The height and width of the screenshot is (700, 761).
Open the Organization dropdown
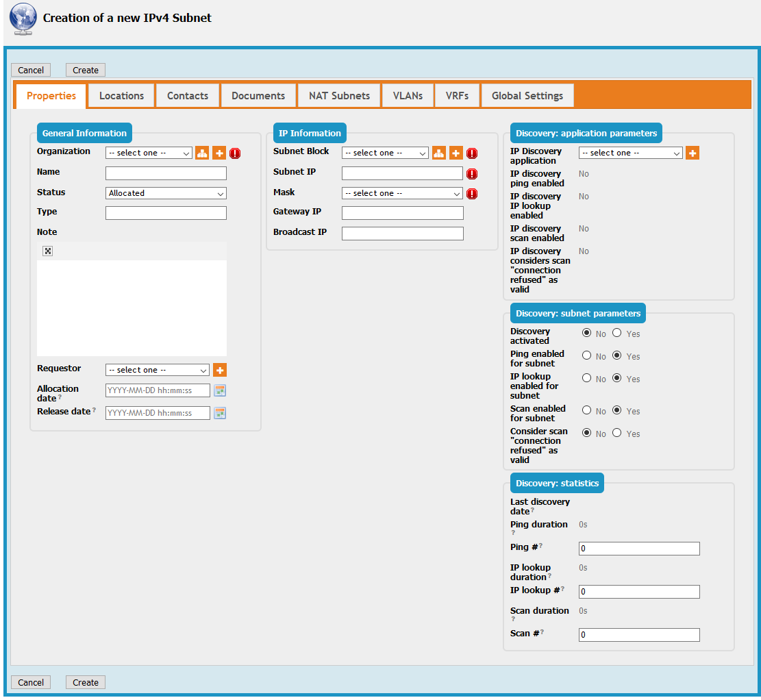[x=149, y=153]
